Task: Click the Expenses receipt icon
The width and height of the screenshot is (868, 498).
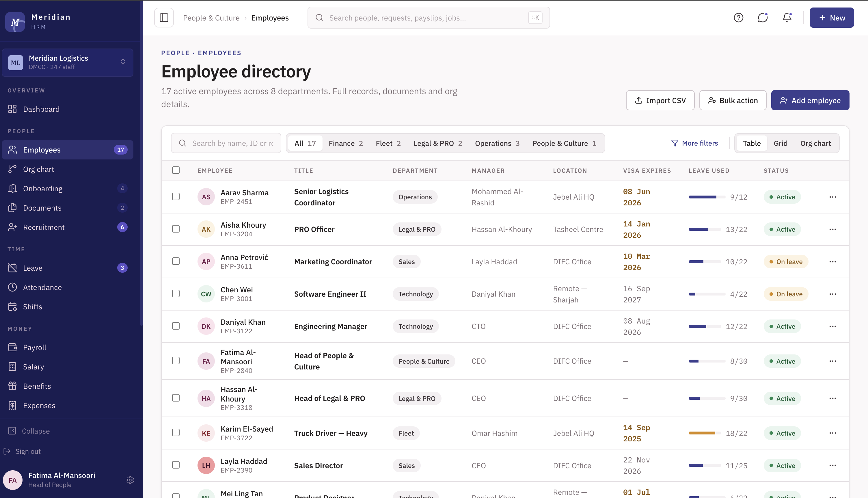Action: tap(12, 406)
